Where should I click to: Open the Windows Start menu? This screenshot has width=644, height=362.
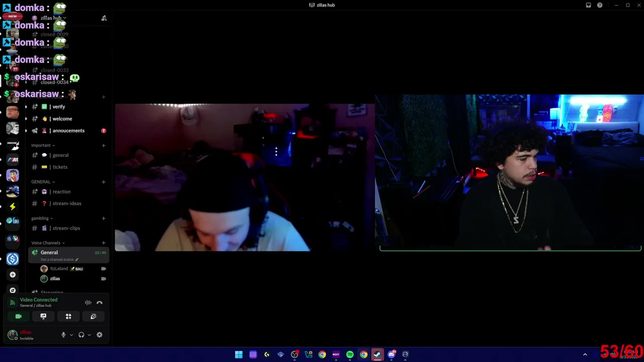[239, 354]
